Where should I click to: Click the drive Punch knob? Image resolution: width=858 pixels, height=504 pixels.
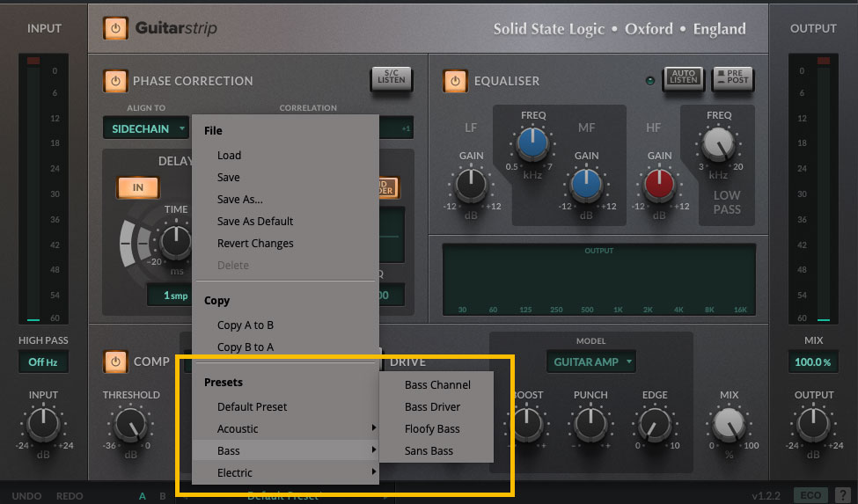(590, 424)
